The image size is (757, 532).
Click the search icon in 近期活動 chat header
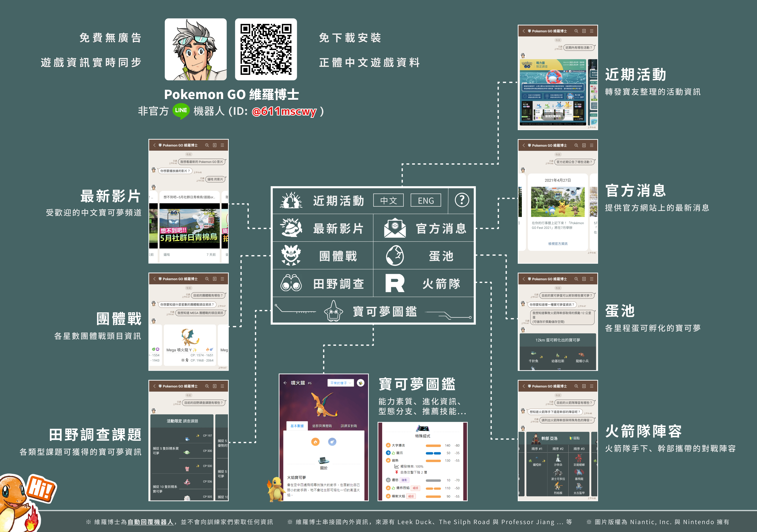click(x=576, y=31)
